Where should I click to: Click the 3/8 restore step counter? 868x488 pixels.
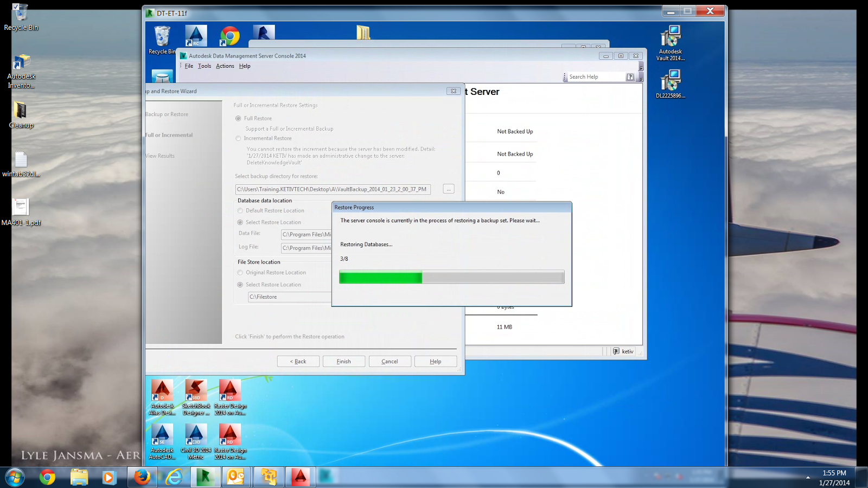coord(344,259)
